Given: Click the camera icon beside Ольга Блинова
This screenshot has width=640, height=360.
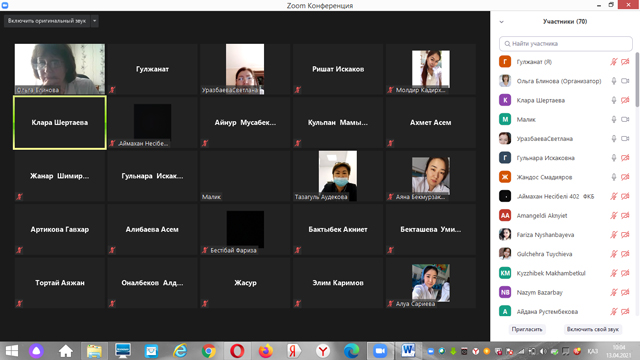Looking at the screenshot, I should point(625,81).
